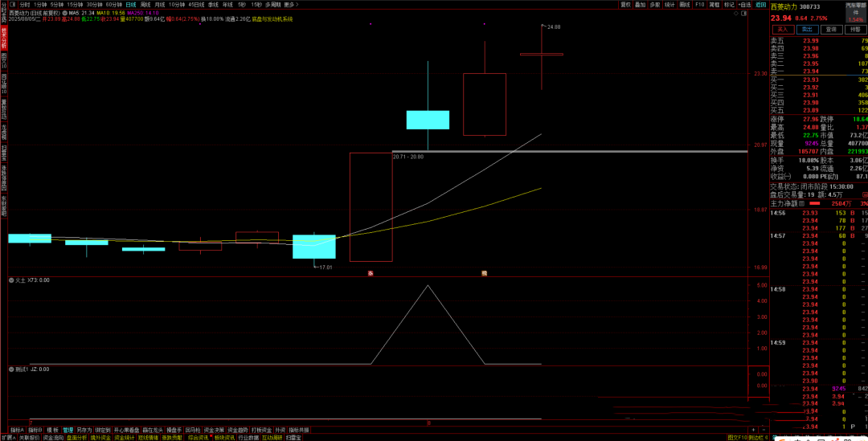Select the 年线 yearly period
868x441 pixels.
227,5
